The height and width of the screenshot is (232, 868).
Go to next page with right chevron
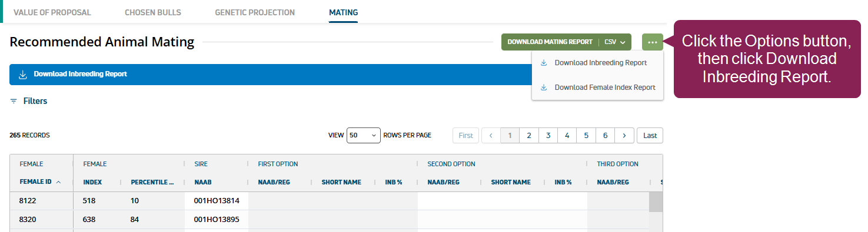click(x=624, y=135)
